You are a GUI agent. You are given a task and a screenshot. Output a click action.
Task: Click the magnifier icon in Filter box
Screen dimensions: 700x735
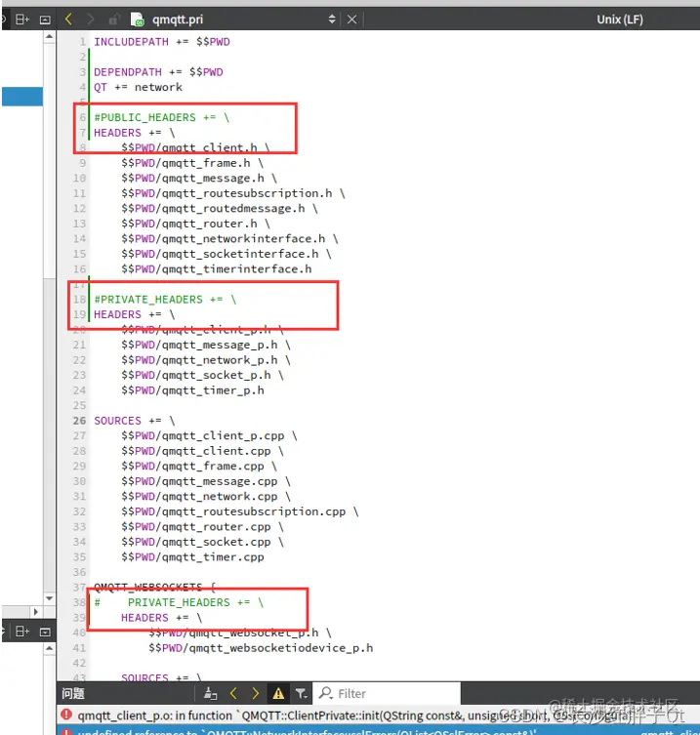click(x=325, y=693)
